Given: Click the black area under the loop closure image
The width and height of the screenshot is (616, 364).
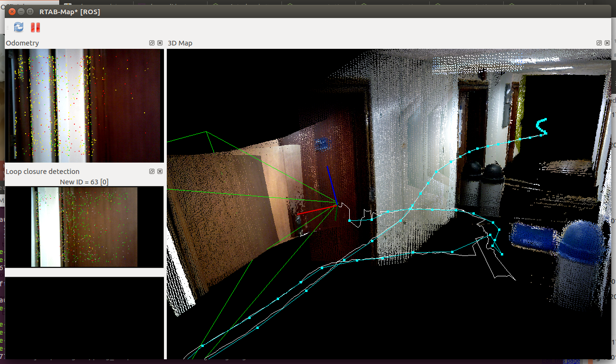Looking at the screenshot, I should (x=84, y=318).
